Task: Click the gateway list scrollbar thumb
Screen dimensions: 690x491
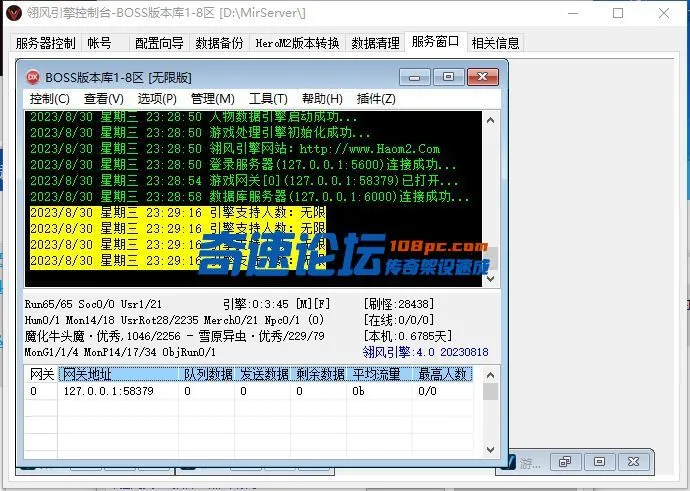Action: pos(490,392)
